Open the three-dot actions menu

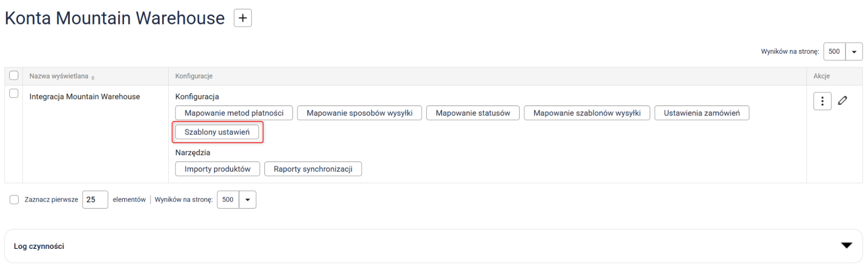pyautogui.click(x=822, y=101)
